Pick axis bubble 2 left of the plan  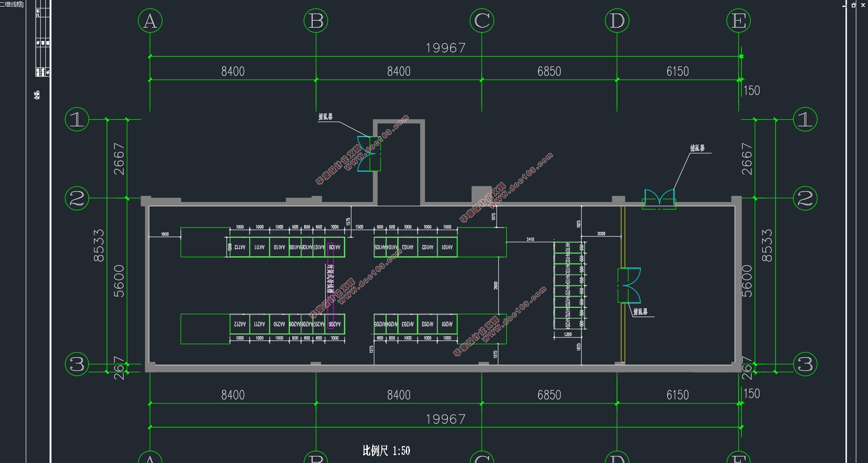[77, 198]
